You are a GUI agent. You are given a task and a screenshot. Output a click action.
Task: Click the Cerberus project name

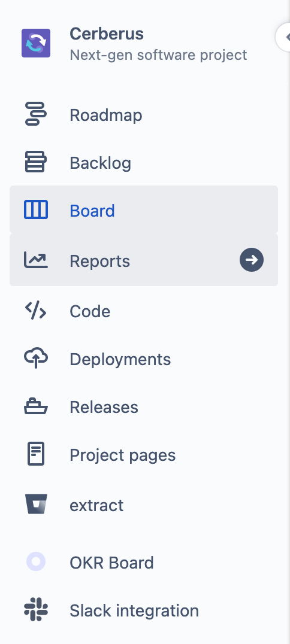point(107,34)
